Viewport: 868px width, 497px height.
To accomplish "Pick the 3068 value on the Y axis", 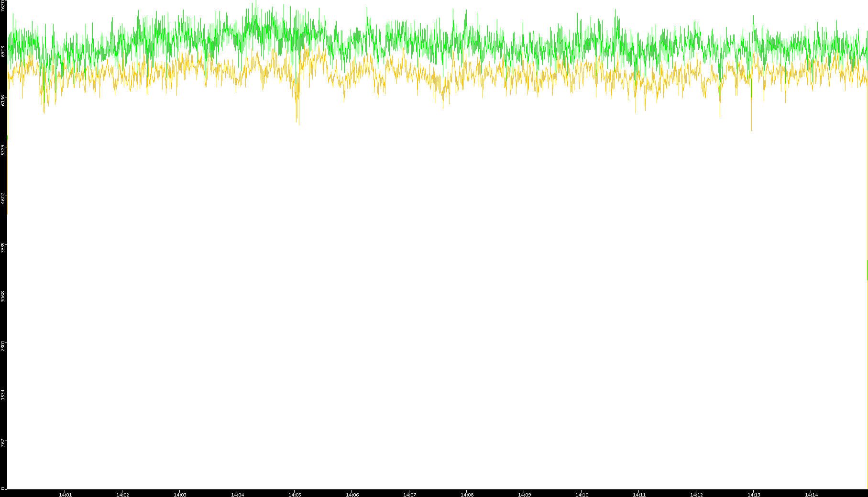I will [3, 296].
